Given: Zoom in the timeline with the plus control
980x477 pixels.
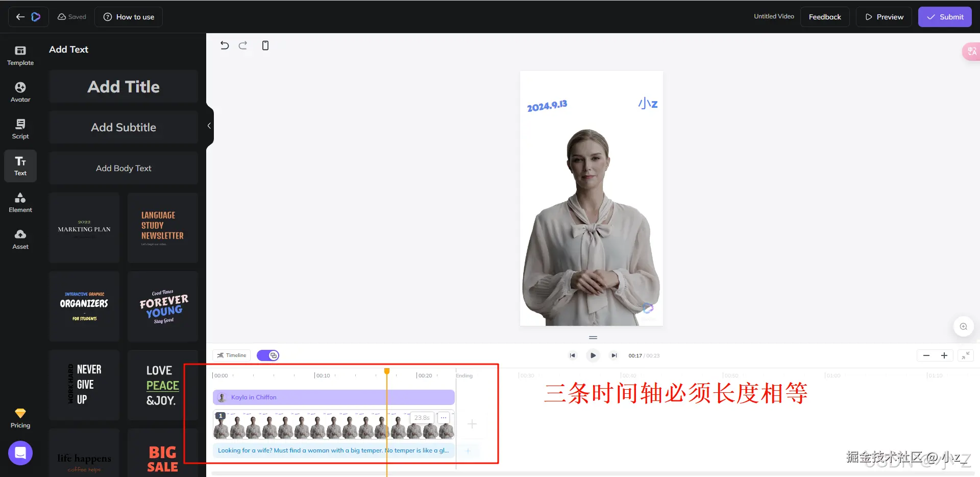Looking at the screenshot, I should [944, 355].
